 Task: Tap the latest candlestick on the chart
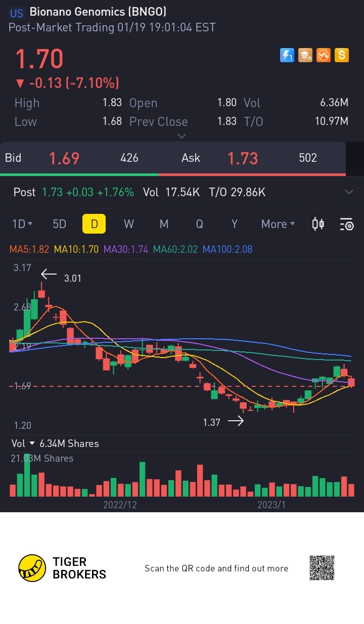pos(351,382)
